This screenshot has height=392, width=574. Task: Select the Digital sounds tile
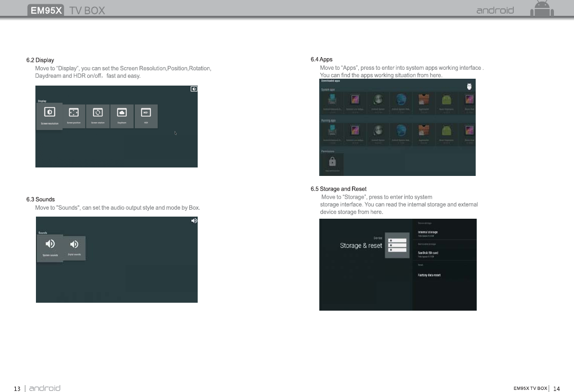(x=75, y=248)
